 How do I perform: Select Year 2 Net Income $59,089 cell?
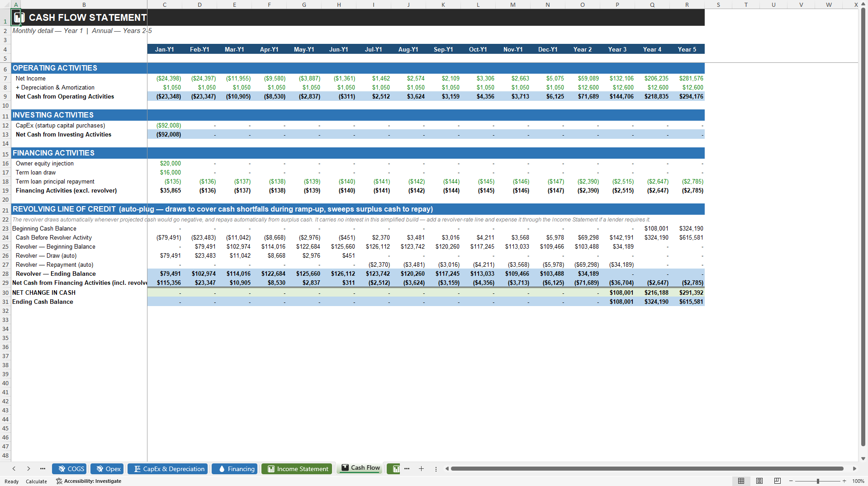[583, 78]
